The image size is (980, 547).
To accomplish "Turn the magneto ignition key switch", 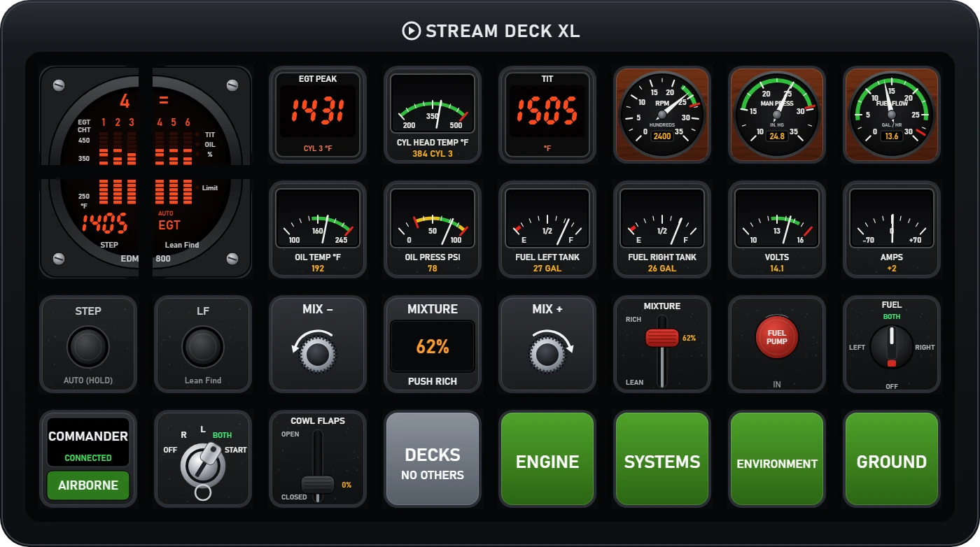I will click(x=203, y=466).
